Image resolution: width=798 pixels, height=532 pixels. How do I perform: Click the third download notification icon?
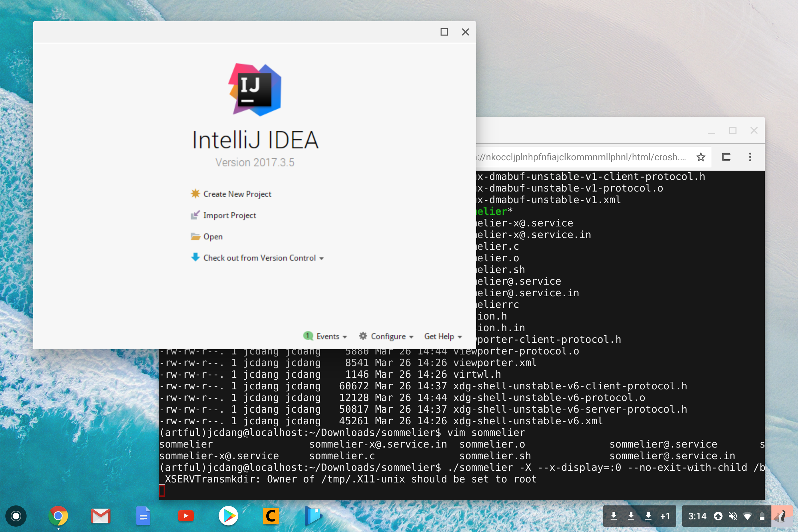pos(648,516)
